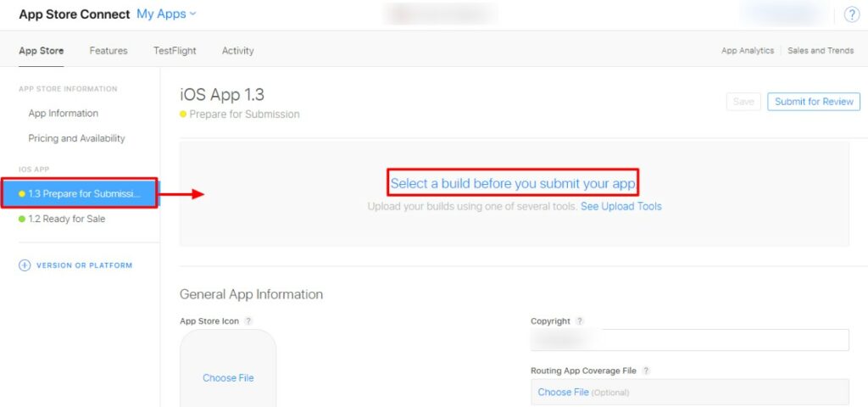Expand the My Apps dropdown
Image resolution: width=868 pixels, height=407 pixels.
tap(166, 14)
